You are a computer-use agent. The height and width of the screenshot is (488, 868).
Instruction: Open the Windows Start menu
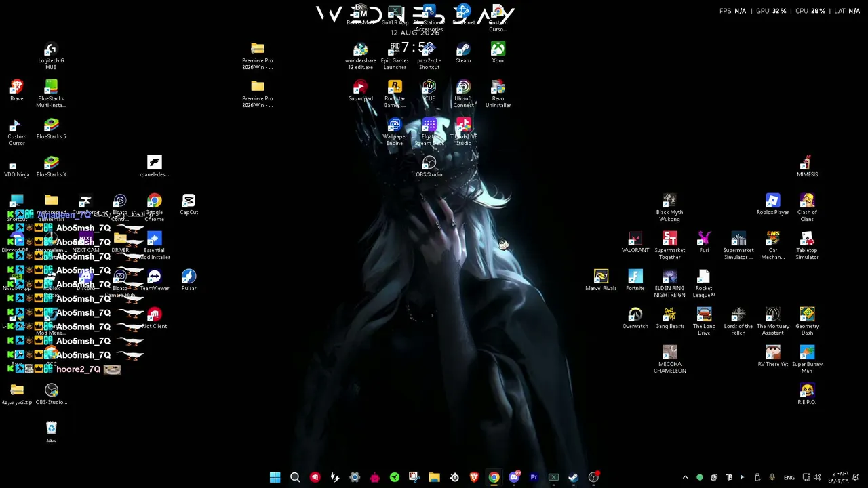tap(275, 477)
